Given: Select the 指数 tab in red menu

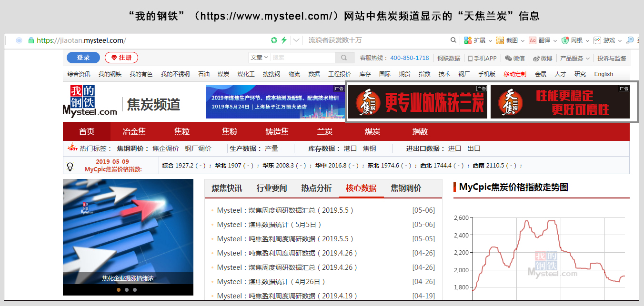Looking at the screenshot, I should point(420,131).
